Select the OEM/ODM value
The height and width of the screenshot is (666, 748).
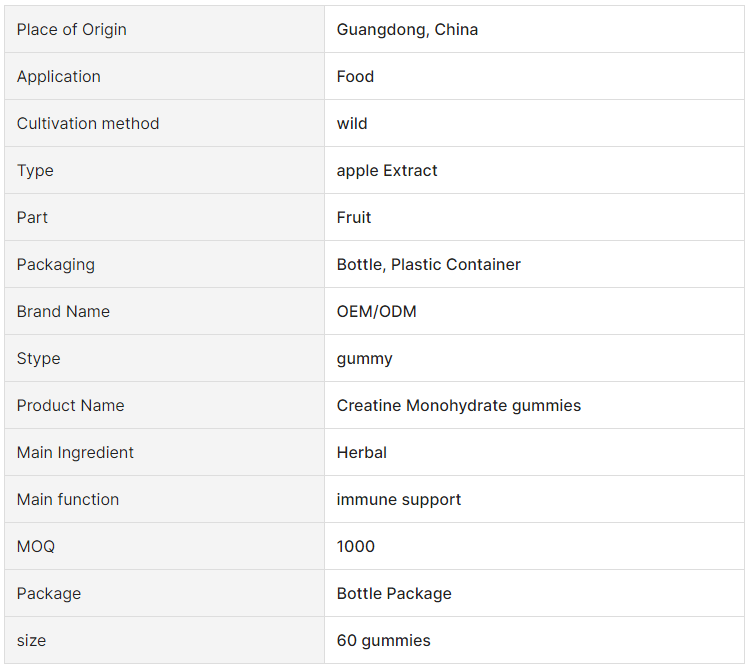coord(376,311)
